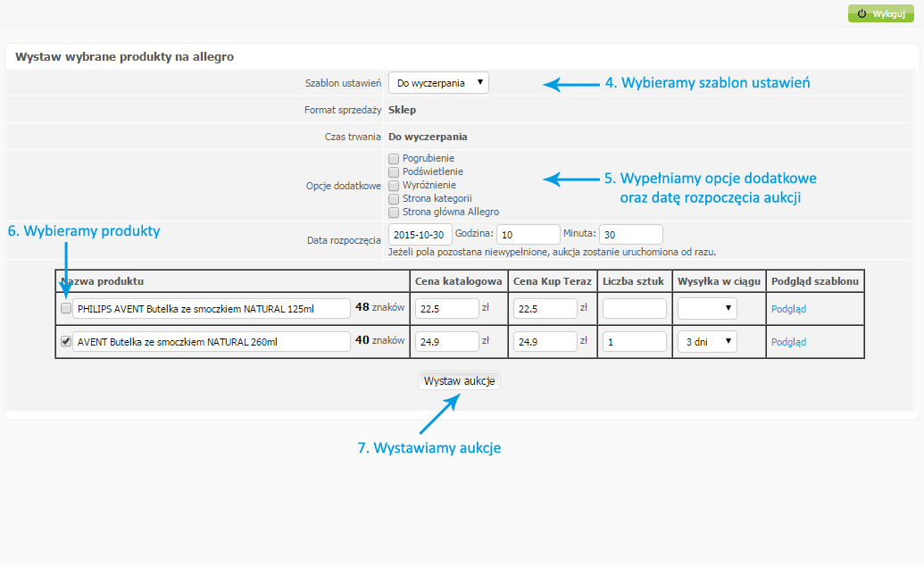Open the Szablon ustawień dropdown
Screen dimensions: 924x567
[438, 83]
